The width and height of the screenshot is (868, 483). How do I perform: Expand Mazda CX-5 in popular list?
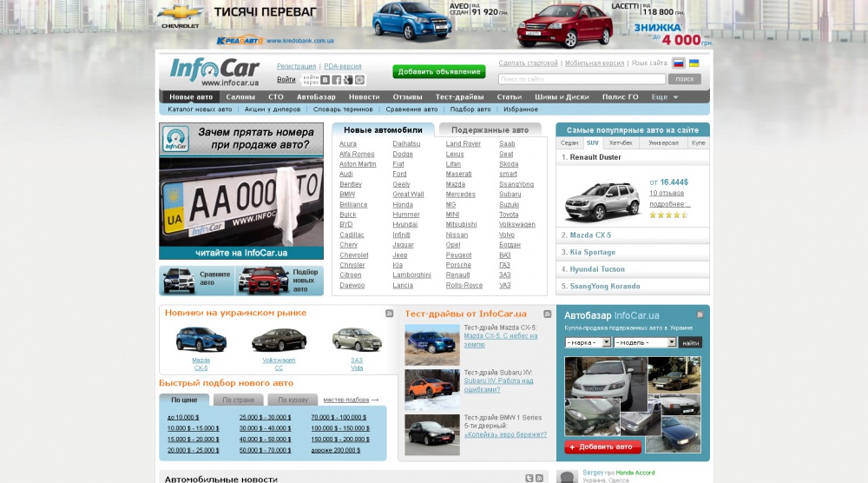click(633, 235)
